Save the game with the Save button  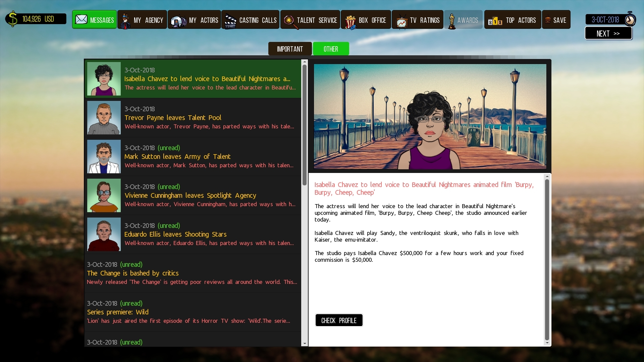tap(556, 20)
